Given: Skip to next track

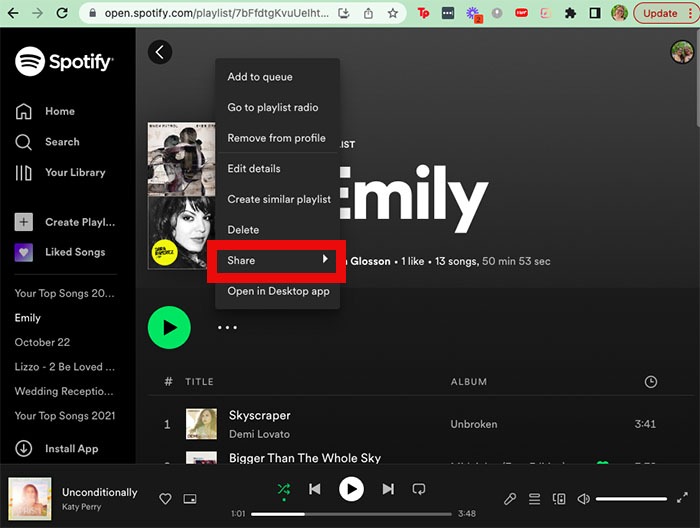Looking at the screenshot, I should click(x=388, y=489).
